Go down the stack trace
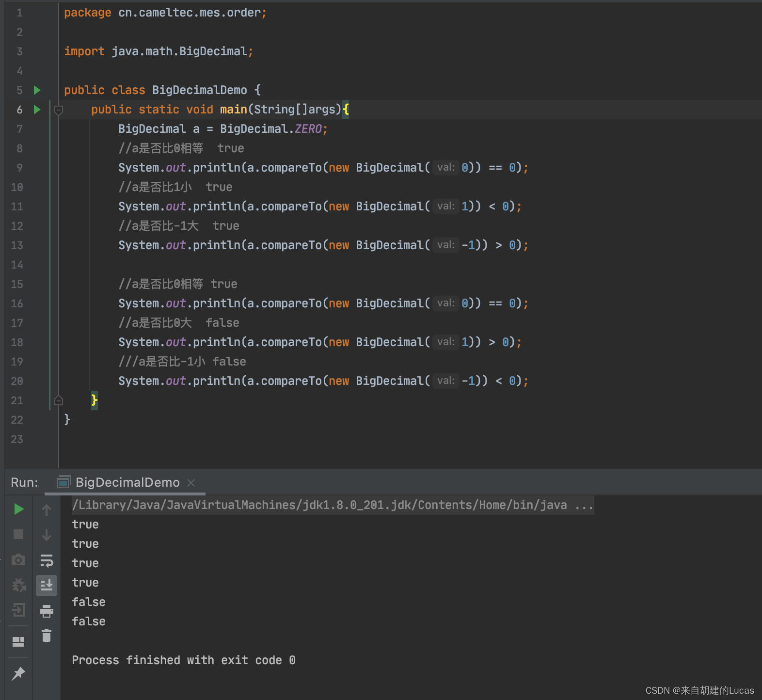The width and height of the screenshot is (762, 700). 47,535
